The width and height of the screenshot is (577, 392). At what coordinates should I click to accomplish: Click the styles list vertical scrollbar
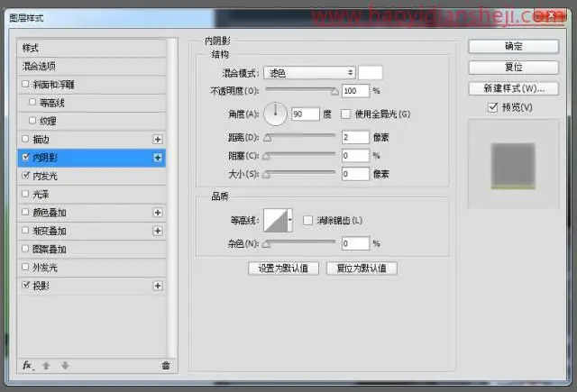(x=171, y=198)
